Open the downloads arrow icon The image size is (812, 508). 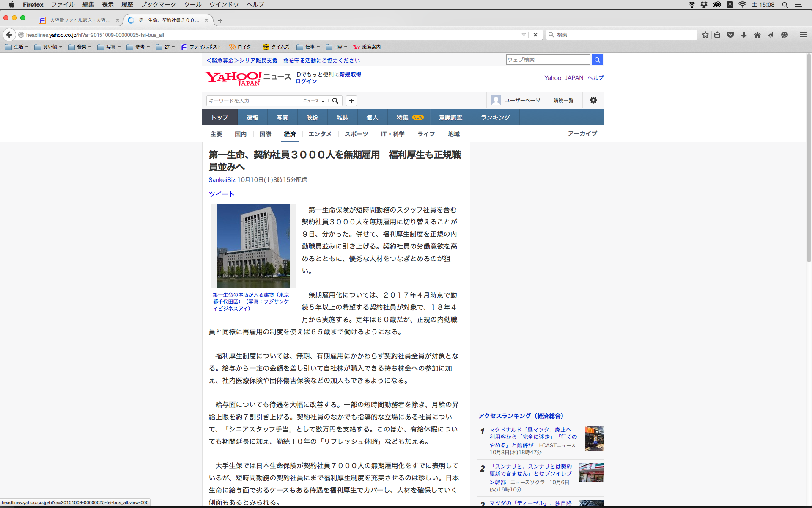tap(744, 35)
